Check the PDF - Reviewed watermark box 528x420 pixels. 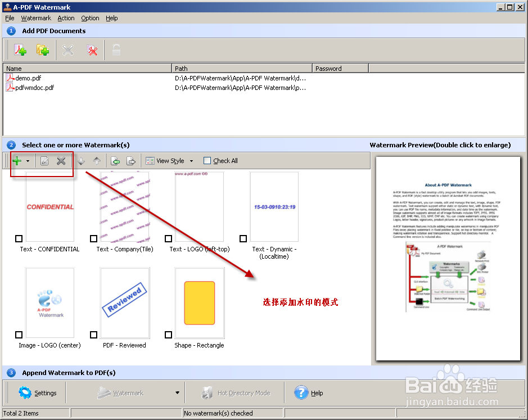[x=93, y=335]
